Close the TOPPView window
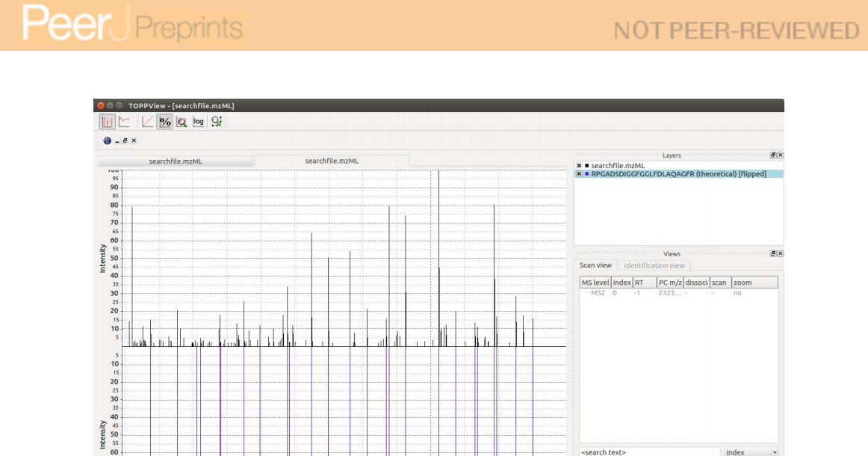This screenshot has width=868, height=456. pos(101,105)
